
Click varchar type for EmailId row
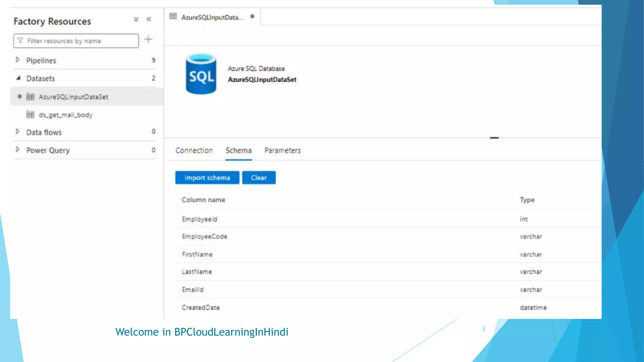[531, 289]
